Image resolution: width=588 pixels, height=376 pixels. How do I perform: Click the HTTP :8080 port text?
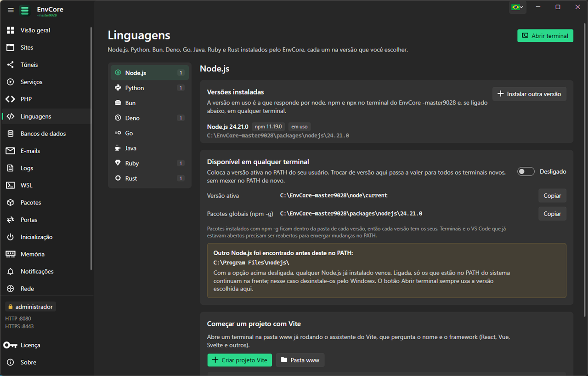18,319
